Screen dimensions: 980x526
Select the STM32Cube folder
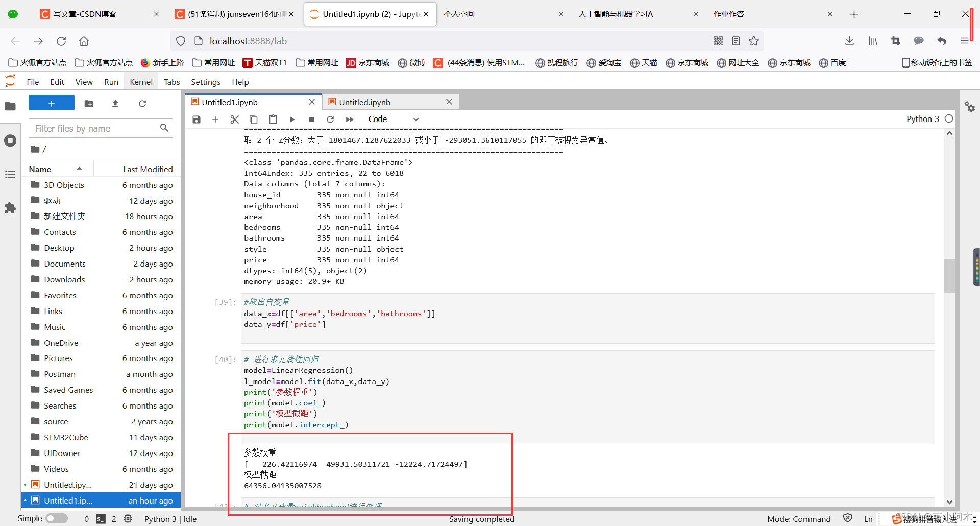[x=101, y=437]
